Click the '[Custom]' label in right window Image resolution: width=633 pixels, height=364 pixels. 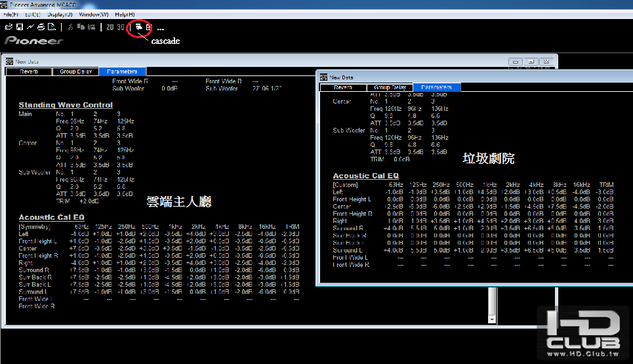[345, 185]
